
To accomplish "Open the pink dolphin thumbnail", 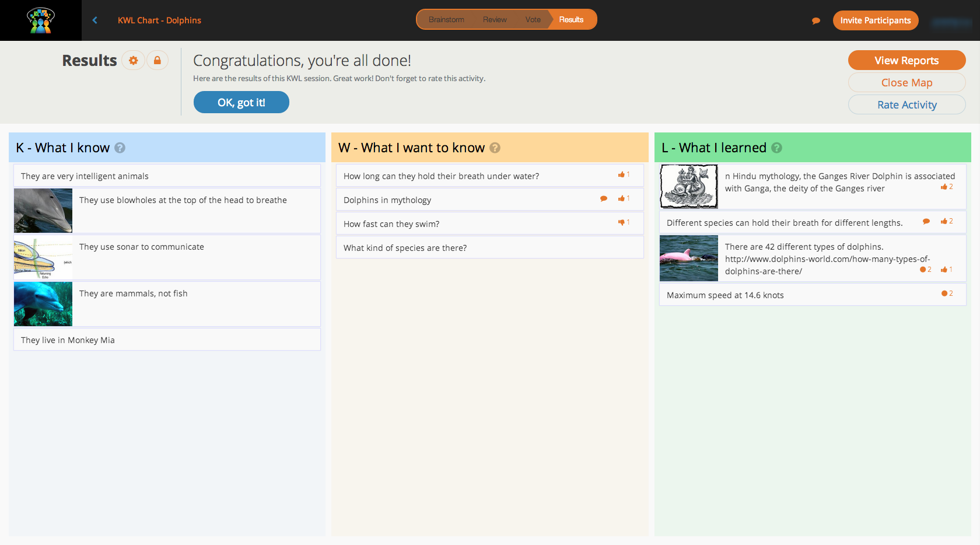I will pos(689,258).
